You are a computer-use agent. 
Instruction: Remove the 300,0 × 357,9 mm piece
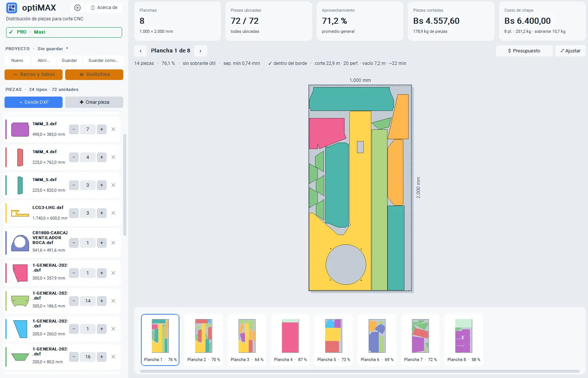113,273
